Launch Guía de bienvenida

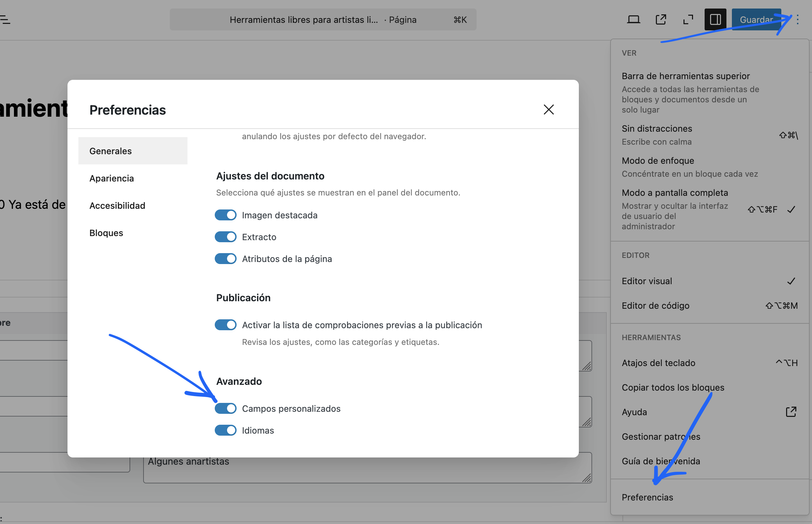pyautogui.click(x=710, y=461)
